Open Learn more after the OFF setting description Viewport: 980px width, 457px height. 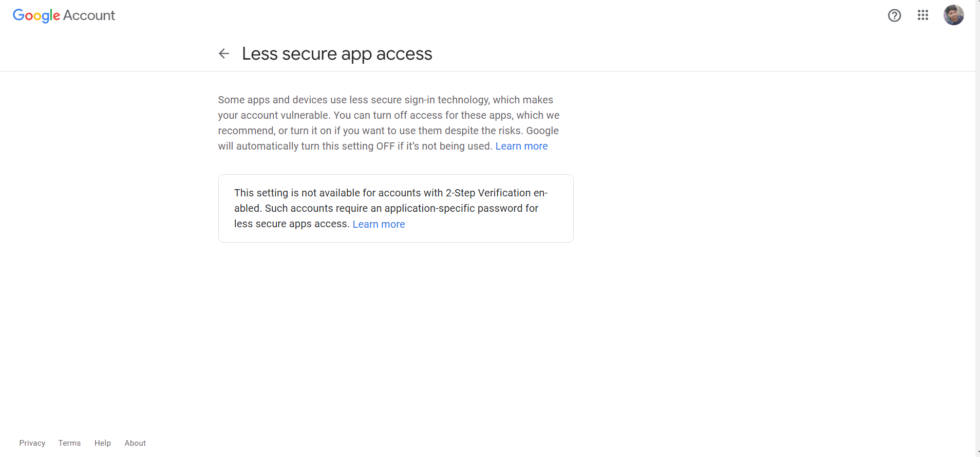(521, 146)
